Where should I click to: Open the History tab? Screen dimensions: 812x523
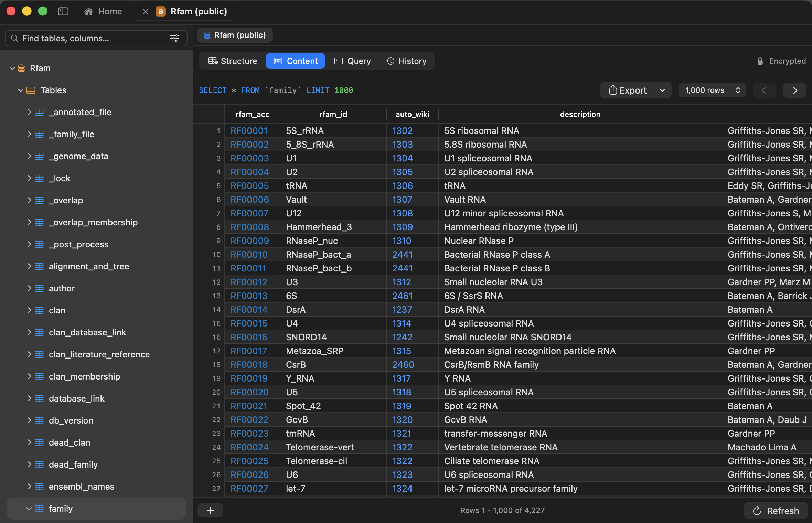click(407, 61)
